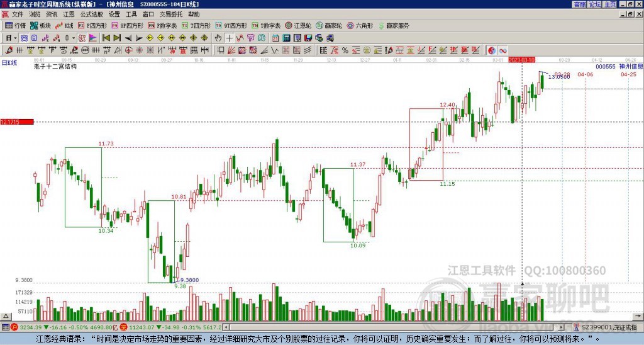Click the 000555 神州信息 stock label
The width and height of the screenshot is (644, 345).
click(x=619, y=67)
